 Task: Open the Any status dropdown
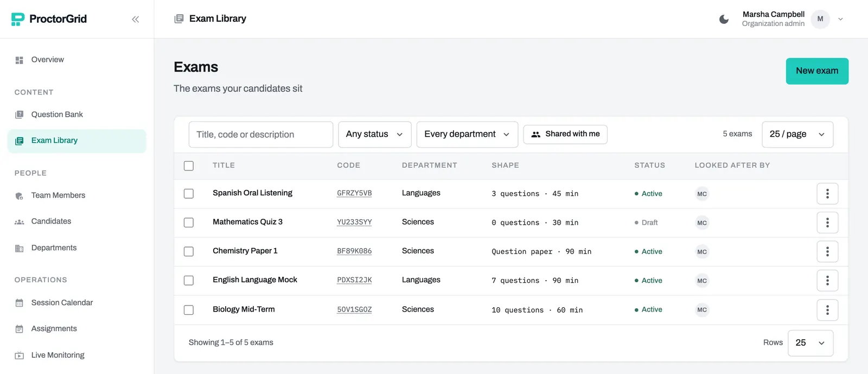coord(375,135)
